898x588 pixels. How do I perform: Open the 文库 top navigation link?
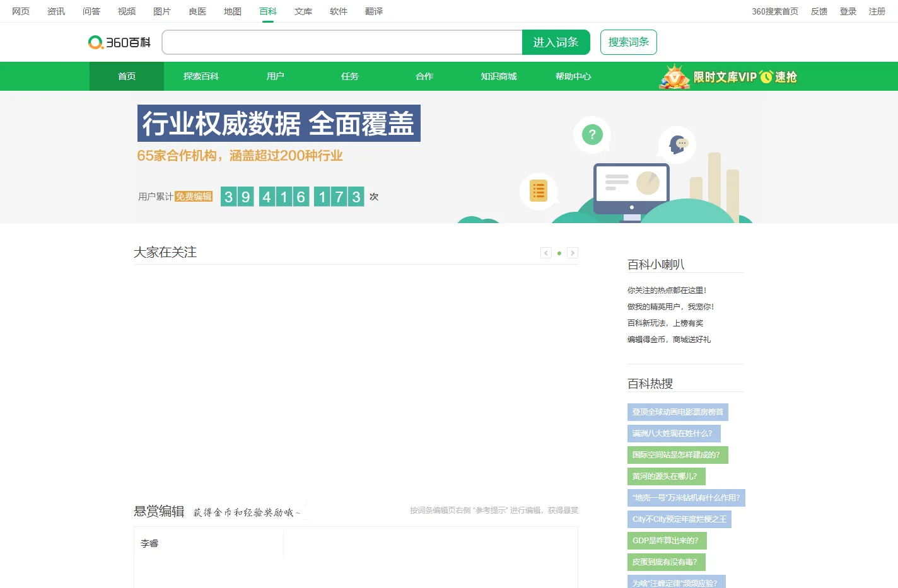(x=303, y=11)
